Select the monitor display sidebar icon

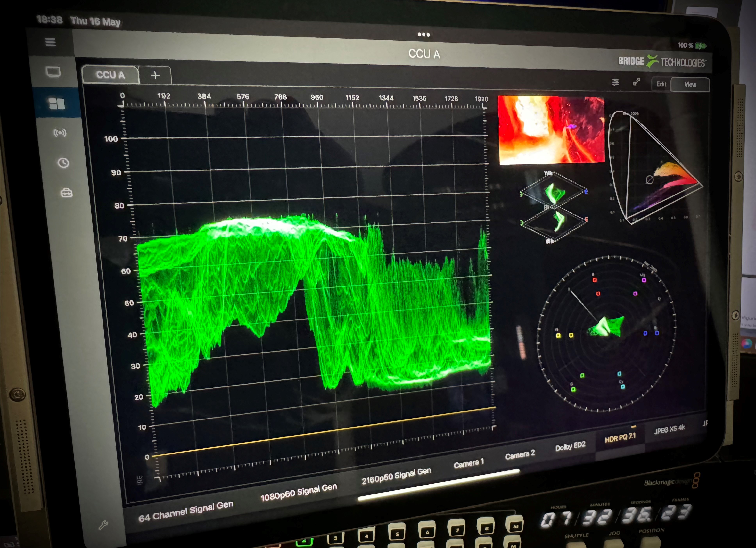click(x=53, y=72)
